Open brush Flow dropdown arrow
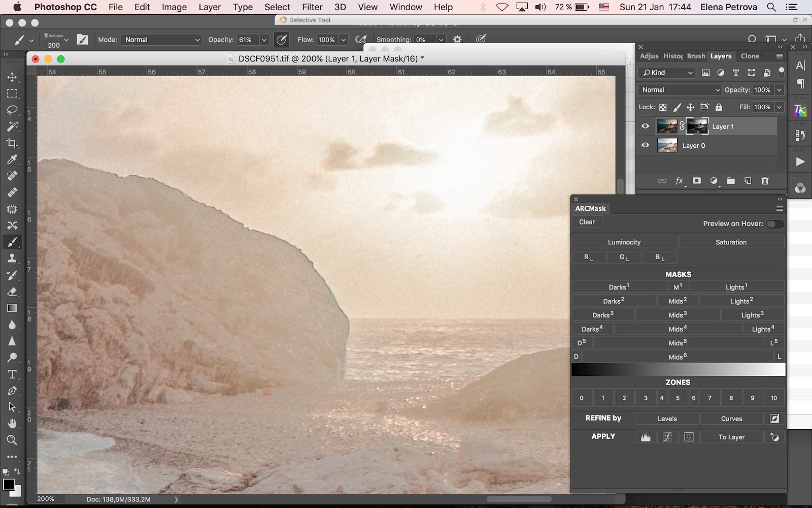The width and height of the screenshot is (812, 508). tap(344, 40)
